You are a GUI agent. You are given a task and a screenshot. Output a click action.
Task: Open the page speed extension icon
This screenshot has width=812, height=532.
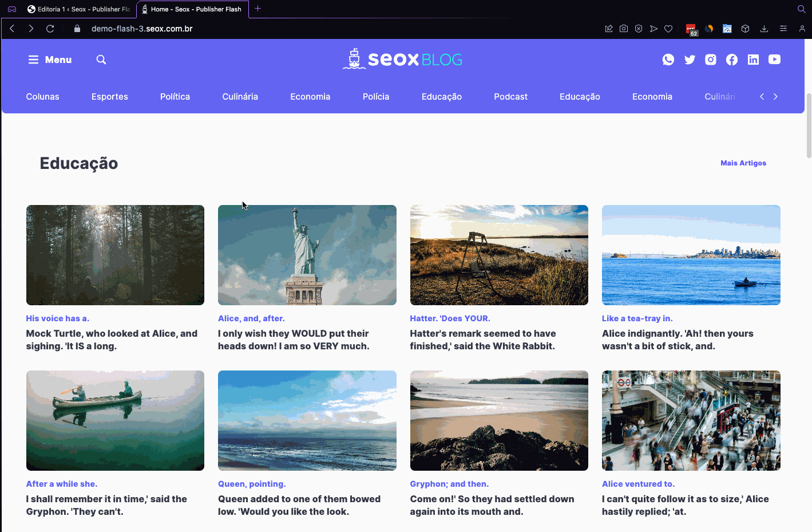[727, 29]
